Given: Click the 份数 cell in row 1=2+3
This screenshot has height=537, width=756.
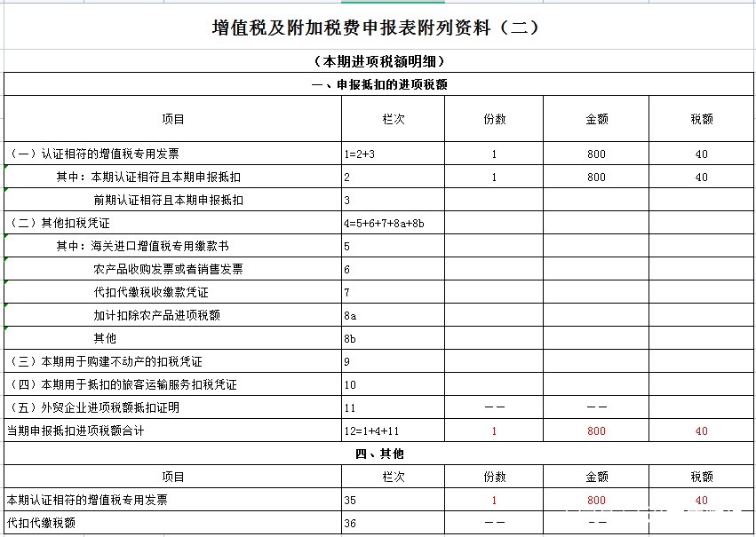Looking at the screenshot, I should click(494, 154).
